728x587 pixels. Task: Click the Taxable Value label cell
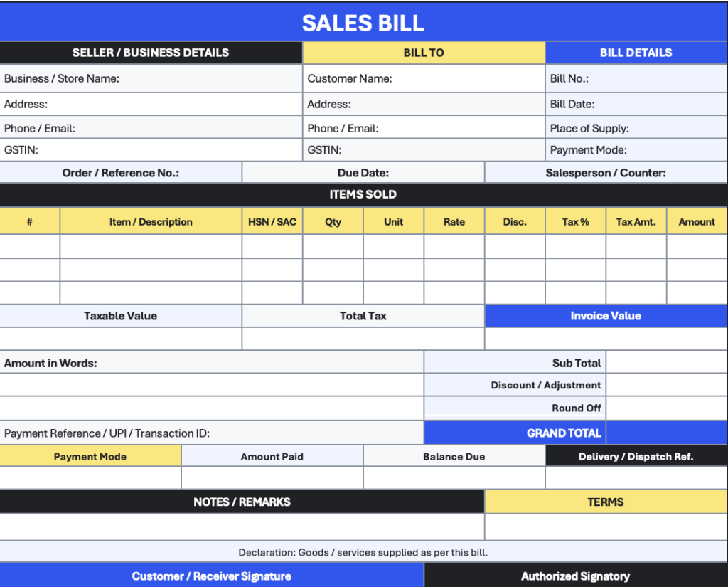point(121,316)
